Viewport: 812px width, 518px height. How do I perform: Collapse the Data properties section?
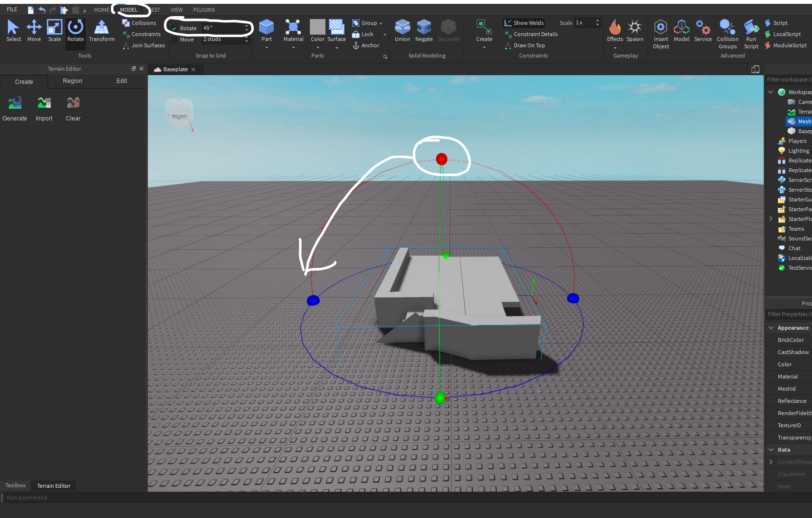pyautogui.click(x=771, y=450)
